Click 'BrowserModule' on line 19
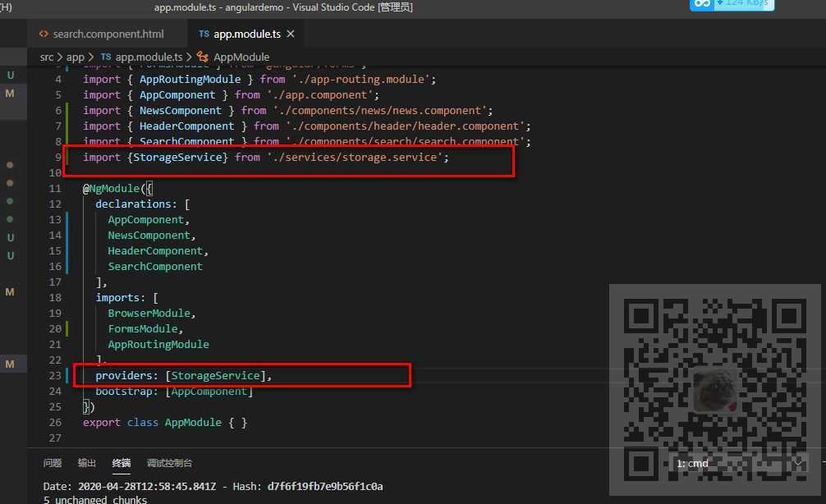 tap(149, 314)
